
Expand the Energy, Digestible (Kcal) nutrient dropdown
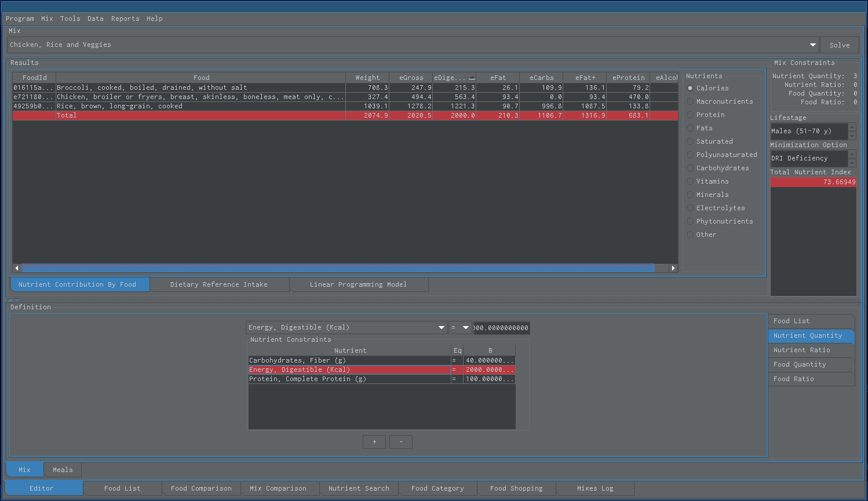pyautogui.click(x=442, y=328)
